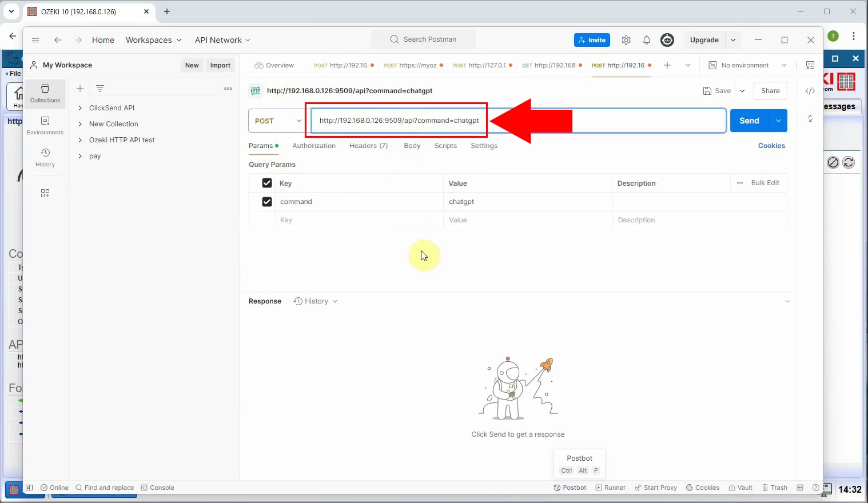This screenshot has width=868, height=503.
Task: Switch to the request Settings tab
Action: 484,146
